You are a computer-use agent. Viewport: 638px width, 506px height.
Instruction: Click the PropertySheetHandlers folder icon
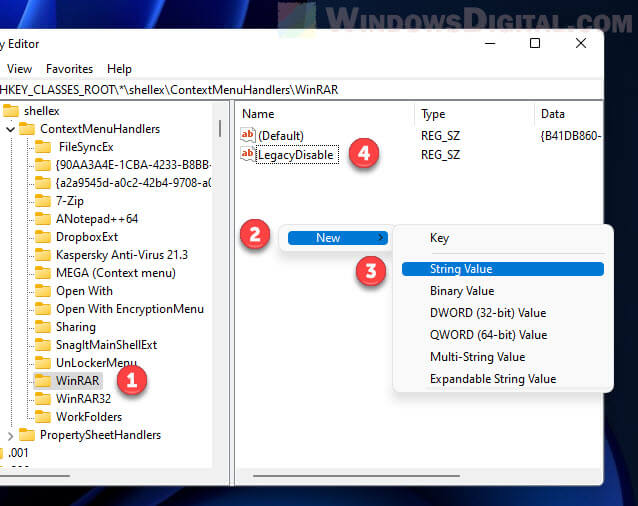coord(27,435)
